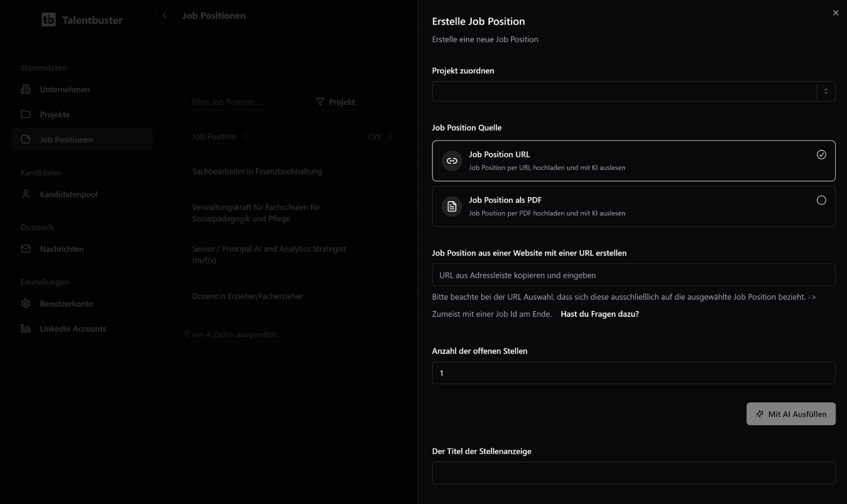The width and height of the screenshot is (847, 504).
Task: Open the Projekt filter button
Action: 335,102
